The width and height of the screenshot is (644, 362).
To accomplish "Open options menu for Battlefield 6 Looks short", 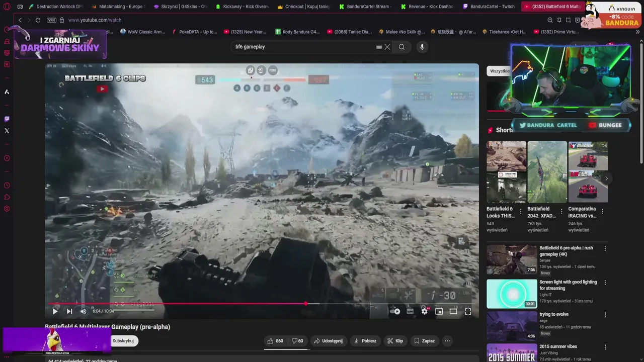I will pos(521,212).
